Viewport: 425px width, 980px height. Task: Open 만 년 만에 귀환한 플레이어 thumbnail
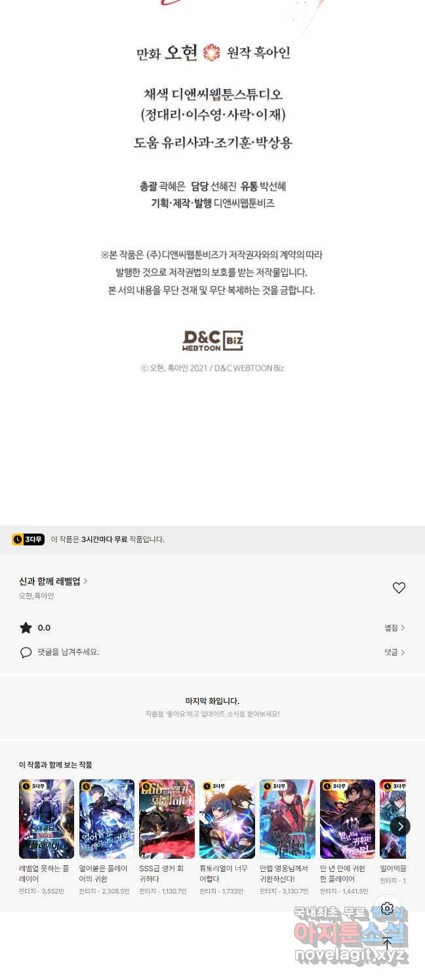click(x=348, y=819)
